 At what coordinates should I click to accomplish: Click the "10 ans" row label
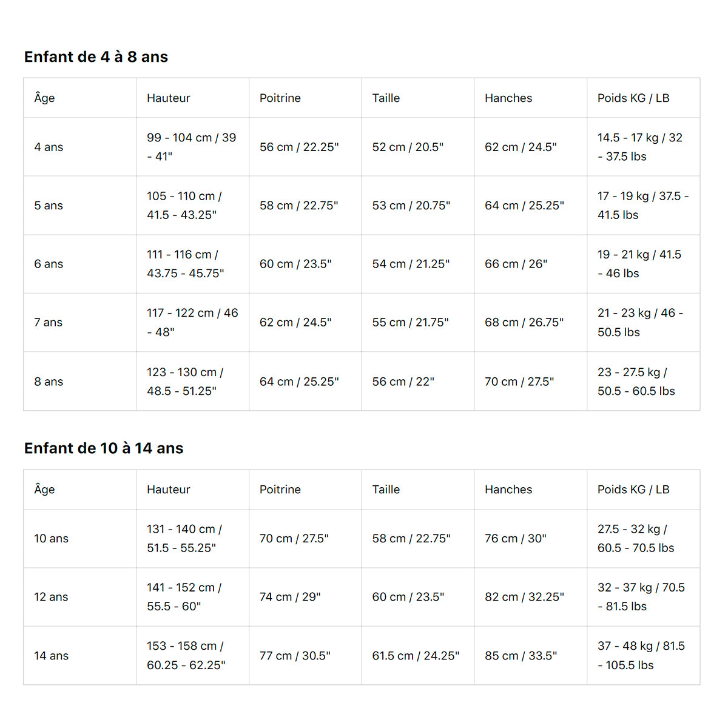tap(51, 539)
